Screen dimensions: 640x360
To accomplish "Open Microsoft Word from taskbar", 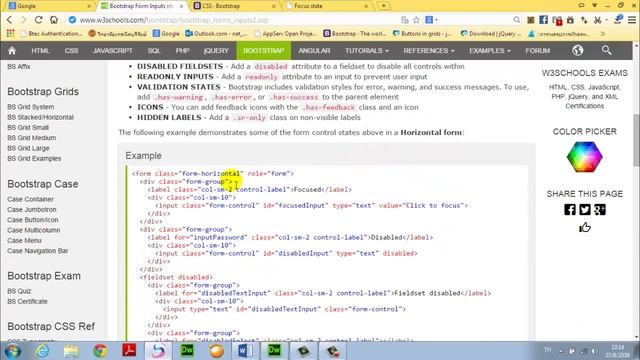I will [245, 351].
